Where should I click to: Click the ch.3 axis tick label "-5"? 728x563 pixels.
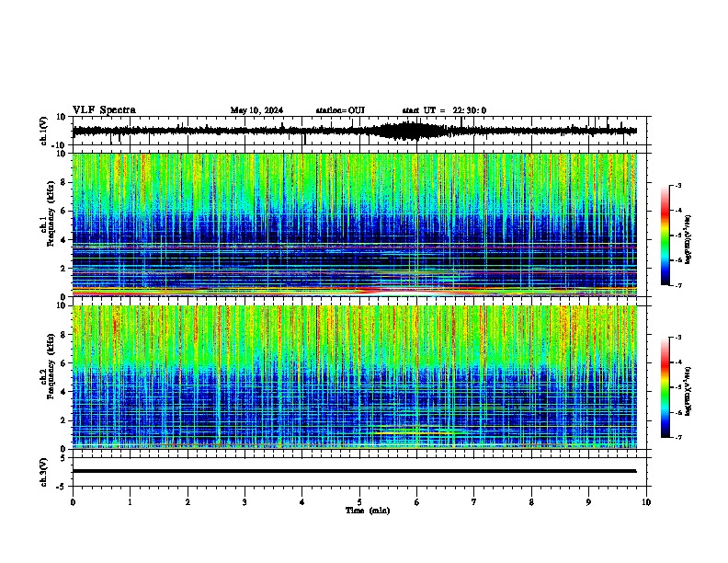[62, 487]
